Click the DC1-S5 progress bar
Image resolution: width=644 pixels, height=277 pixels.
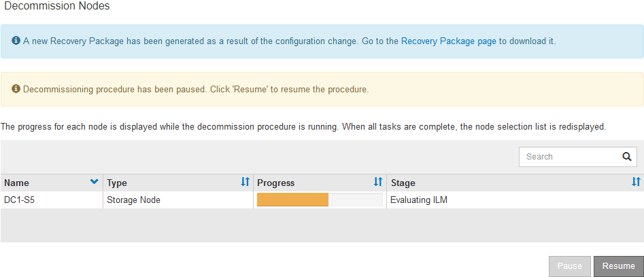[x=320, y=200]
